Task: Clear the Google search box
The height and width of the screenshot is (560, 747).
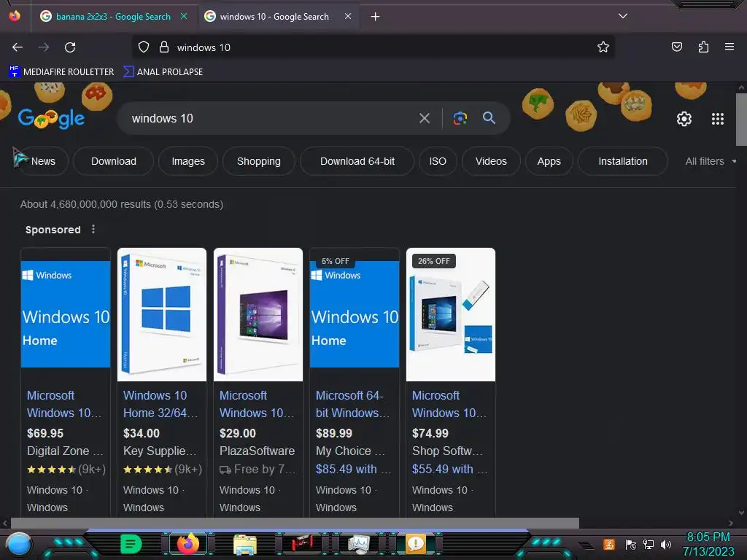Action: [x=425, y=118]
